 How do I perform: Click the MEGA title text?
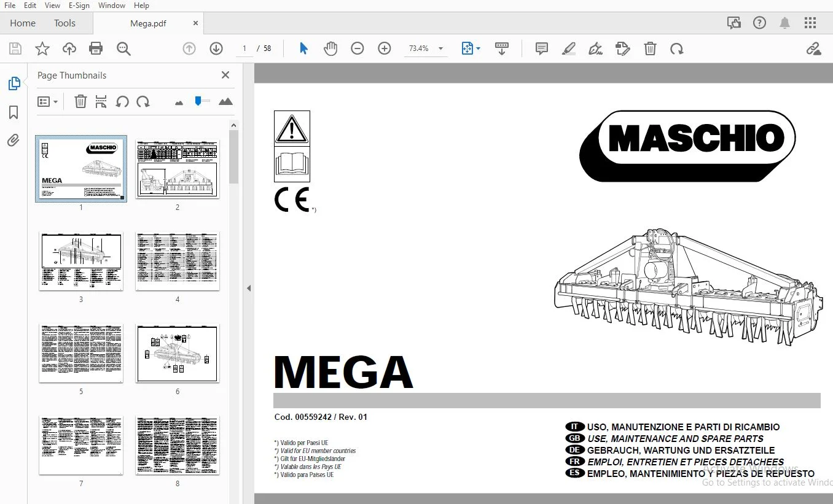coord(343,371)
